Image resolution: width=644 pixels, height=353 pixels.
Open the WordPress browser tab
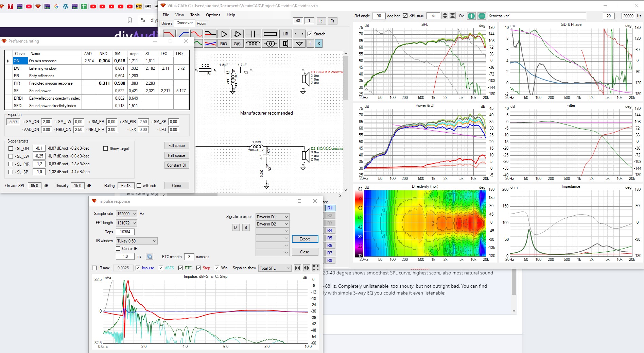(x=66, y=6)
